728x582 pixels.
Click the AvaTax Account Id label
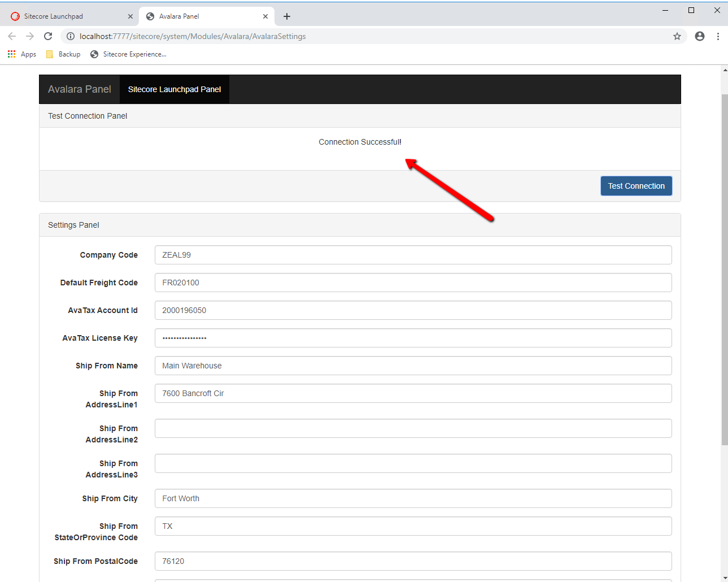(x=103, y=310)
